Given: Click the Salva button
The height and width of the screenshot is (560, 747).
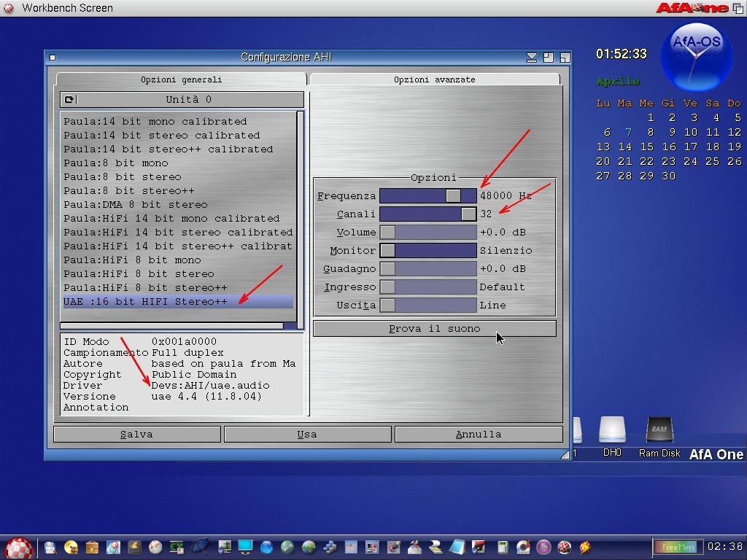Looking at the screenshot, I should [x=136, y=435].
